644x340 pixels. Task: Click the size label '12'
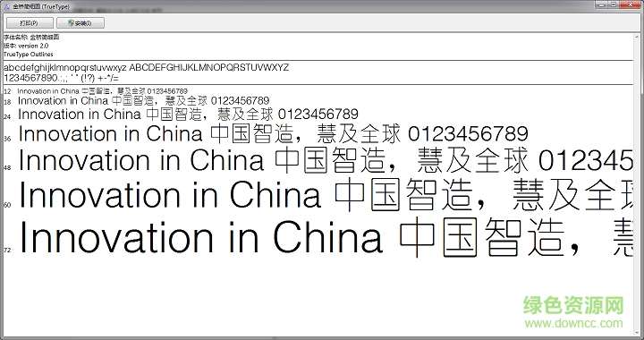pyautogui.click(x=7, y=91)
